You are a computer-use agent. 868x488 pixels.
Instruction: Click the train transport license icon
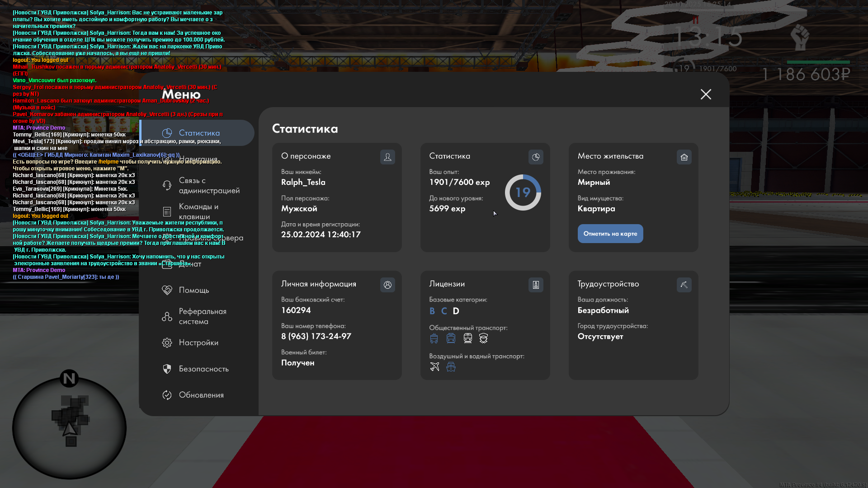(x=468, y=338)
